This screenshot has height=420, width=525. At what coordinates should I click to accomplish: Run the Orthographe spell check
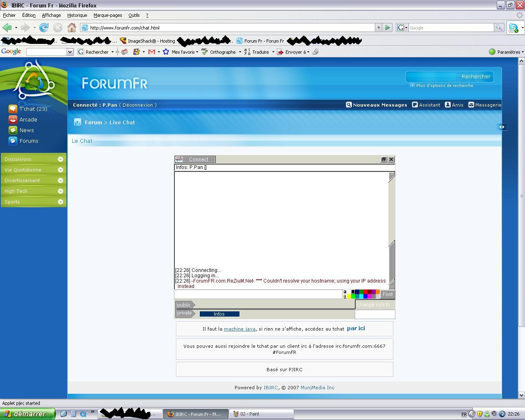[219, 52]
